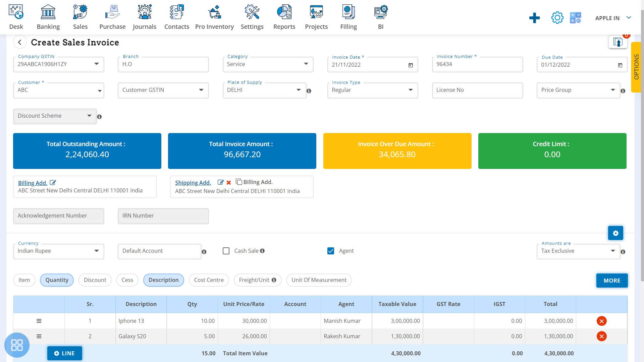Open the gear settings icon in header
Viewport: 644px width, 362px height.
click(x=557, y=18)
